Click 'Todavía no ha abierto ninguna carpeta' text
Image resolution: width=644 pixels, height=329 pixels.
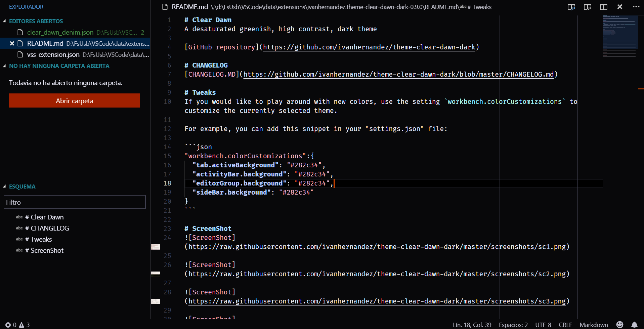pyautogui.click(x=66, y=83)
